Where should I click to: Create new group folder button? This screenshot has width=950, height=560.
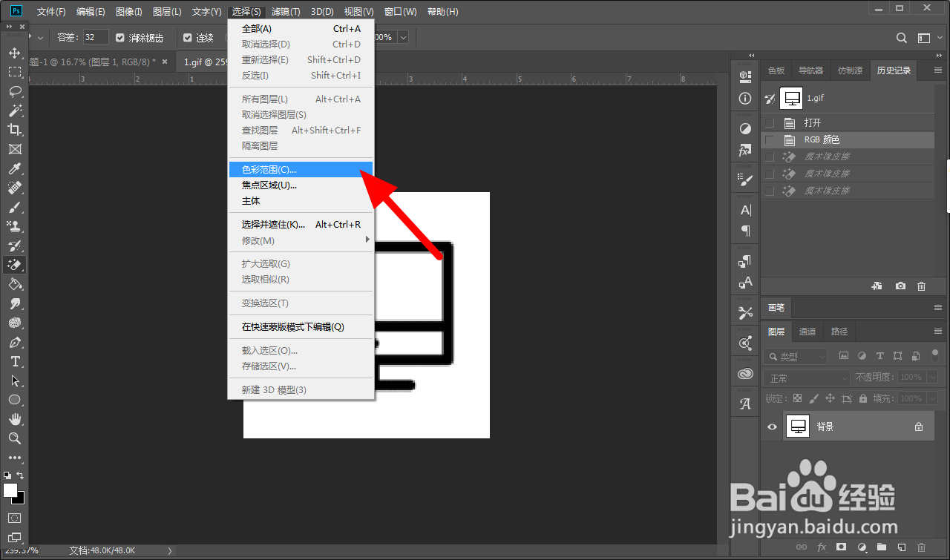pyautogui.click(x=881, y=547)
